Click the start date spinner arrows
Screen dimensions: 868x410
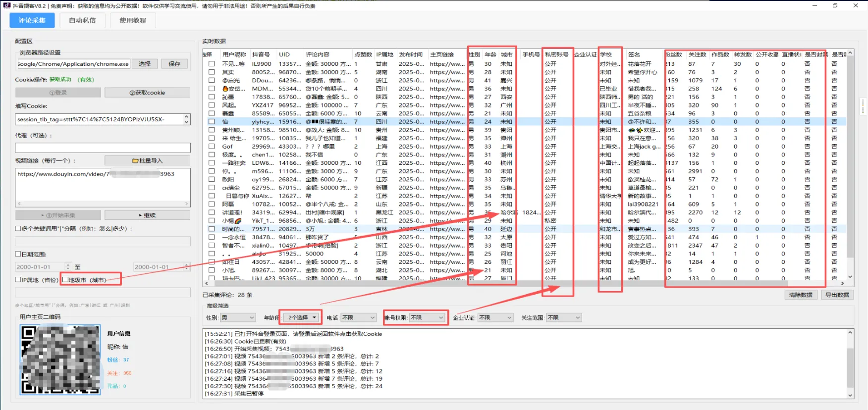coord(68,267)
